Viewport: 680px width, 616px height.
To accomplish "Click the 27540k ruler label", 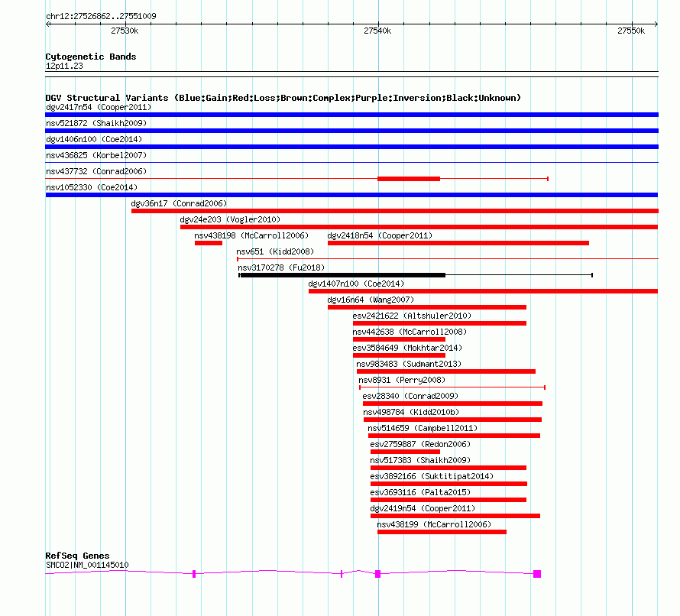I will pos(377,31).
